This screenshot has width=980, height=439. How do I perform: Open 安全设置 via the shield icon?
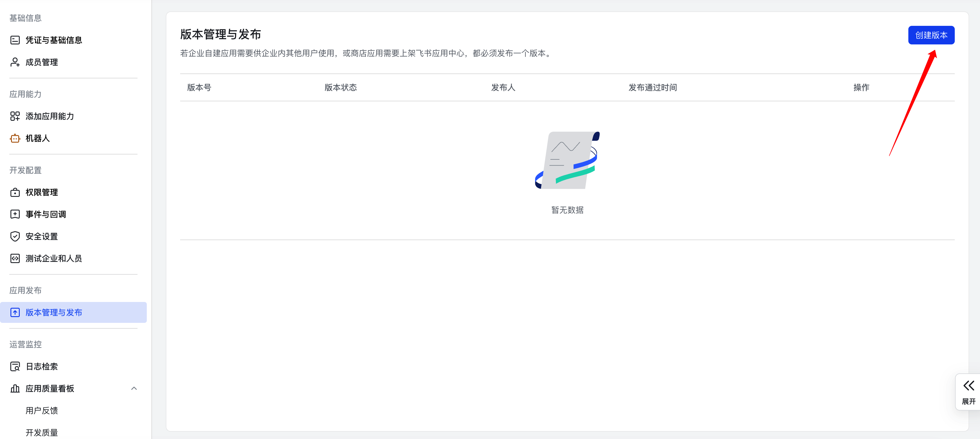tap(15, 236)
